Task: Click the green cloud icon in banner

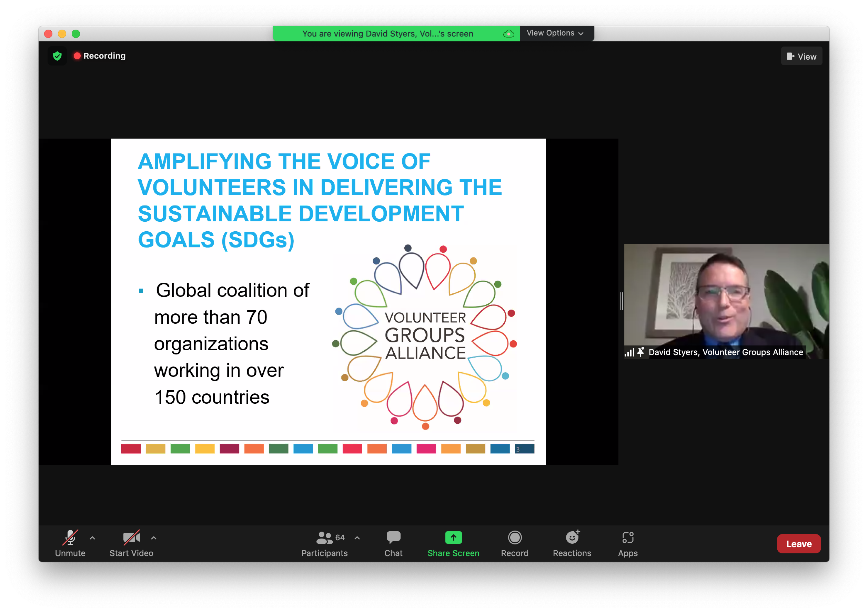Action: coord(508,34)
